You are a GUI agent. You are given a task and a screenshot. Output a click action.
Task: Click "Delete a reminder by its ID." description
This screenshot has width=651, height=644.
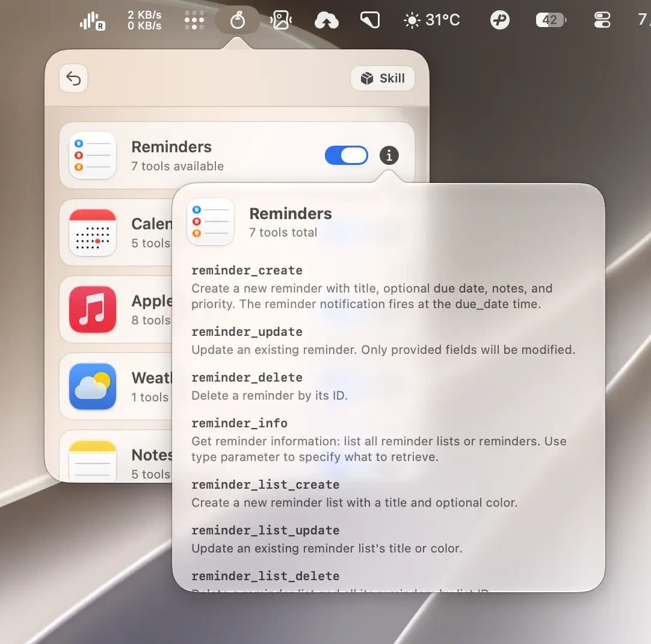(270, 395)
